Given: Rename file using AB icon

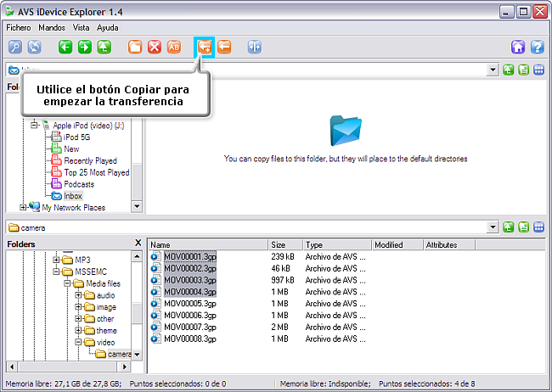Looking at the screenshot, I should (174, 47).
